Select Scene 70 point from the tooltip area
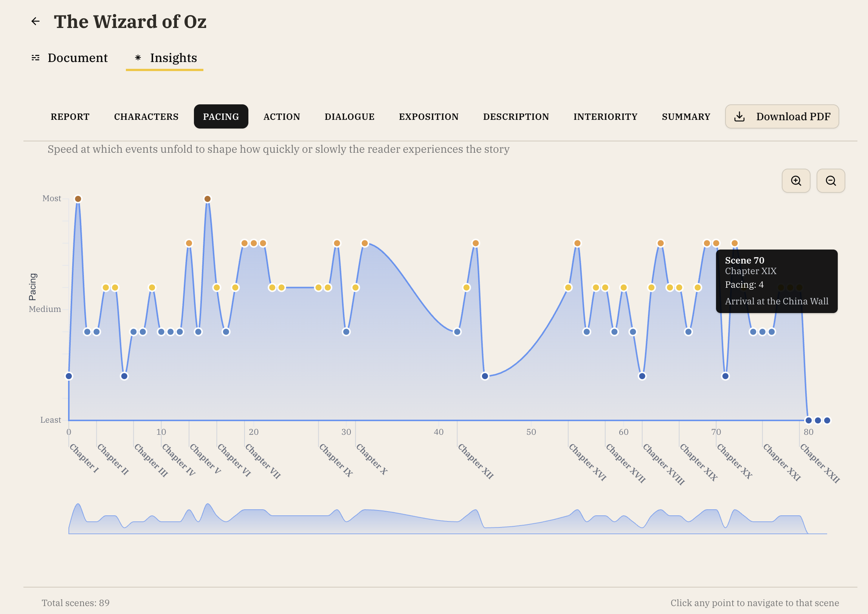Image resolution: width=868 pixels, height=614 pixels. 716,243
